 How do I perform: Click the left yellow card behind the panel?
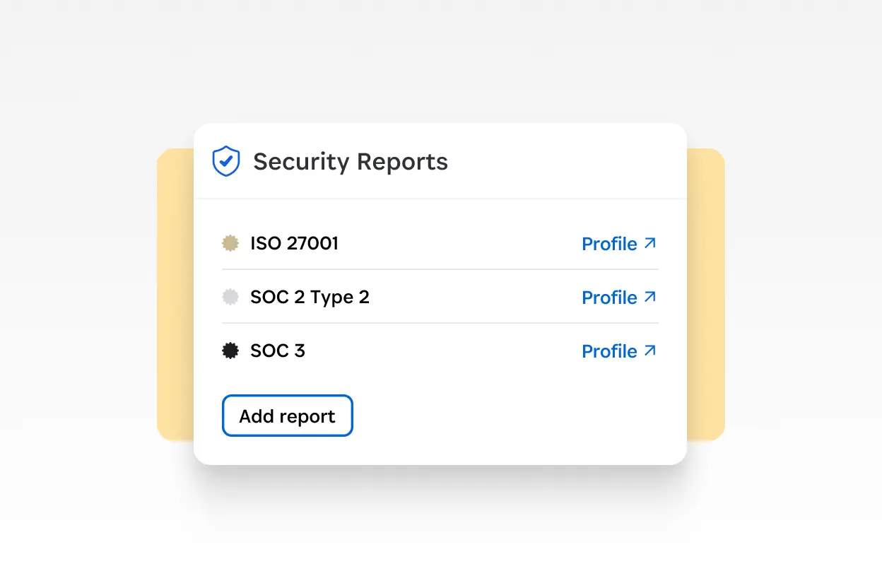(x=175, y=290)
